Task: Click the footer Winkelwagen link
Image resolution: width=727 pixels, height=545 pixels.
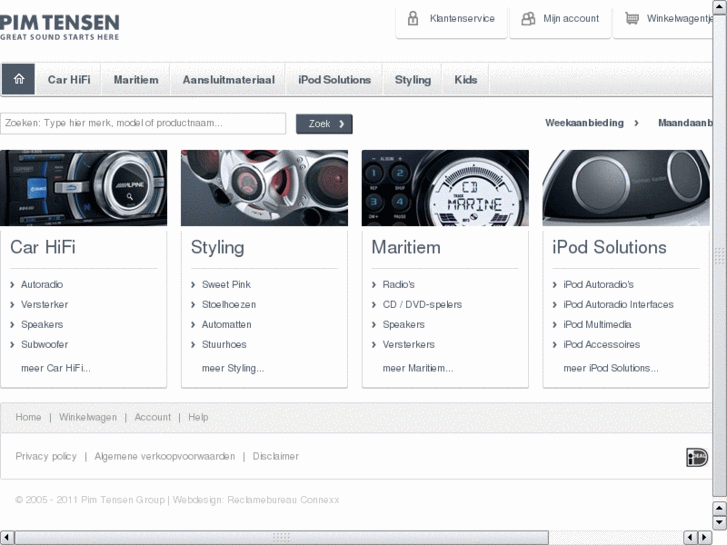Action: [88, 417]
